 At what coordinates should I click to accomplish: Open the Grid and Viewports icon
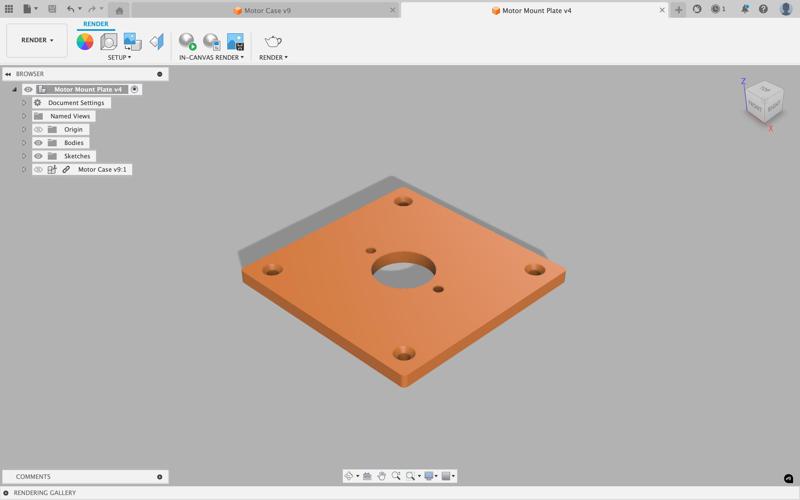(x=446, y=476)
